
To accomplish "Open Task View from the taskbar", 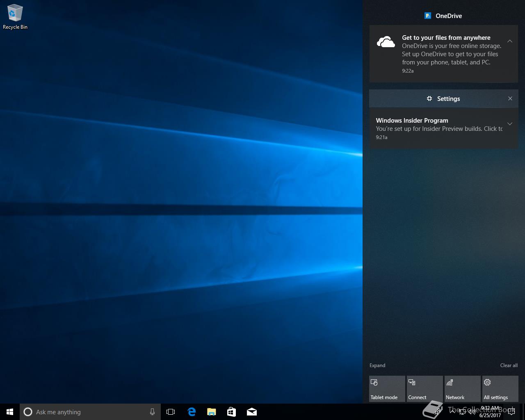I will (x=171, y=412).
